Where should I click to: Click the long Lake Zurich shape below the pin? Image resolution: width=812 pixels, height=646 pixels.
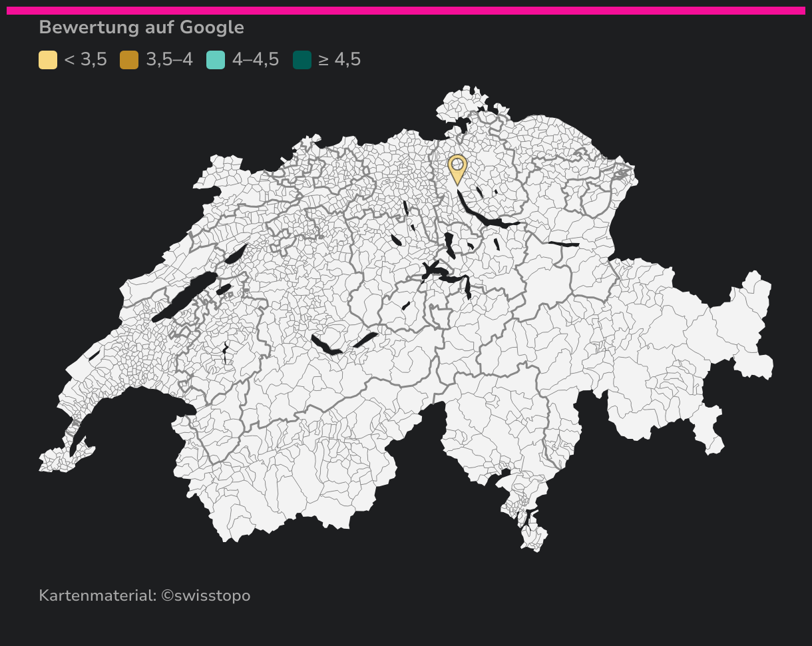pyautogui.click(x=485, y=216)
